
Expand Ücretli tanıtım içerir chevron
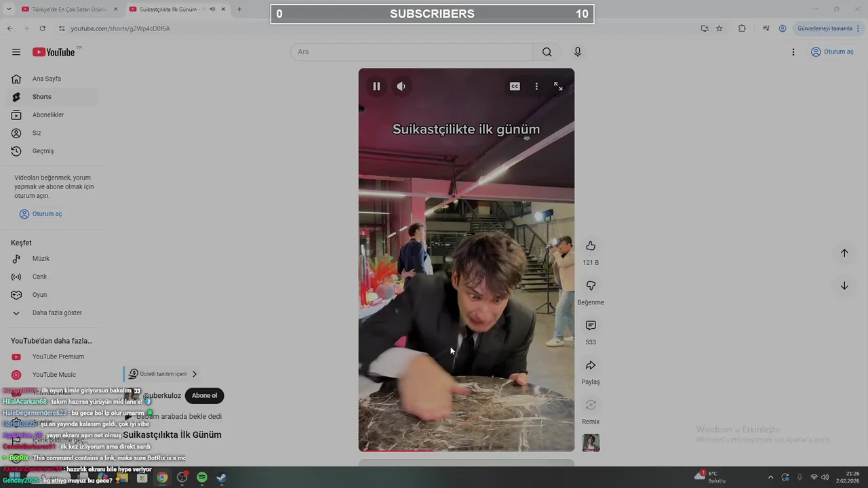tap(195, 374)
